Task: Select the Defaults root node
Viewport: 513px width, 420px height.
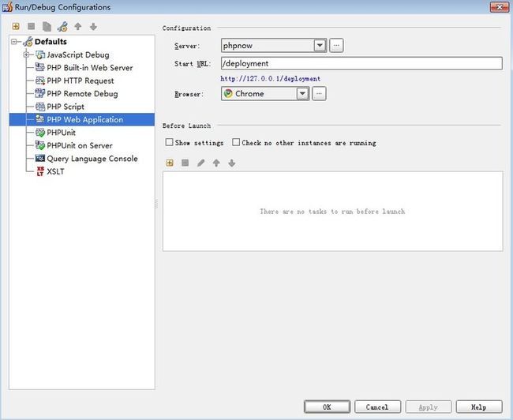Action: [x=51, y=42]
